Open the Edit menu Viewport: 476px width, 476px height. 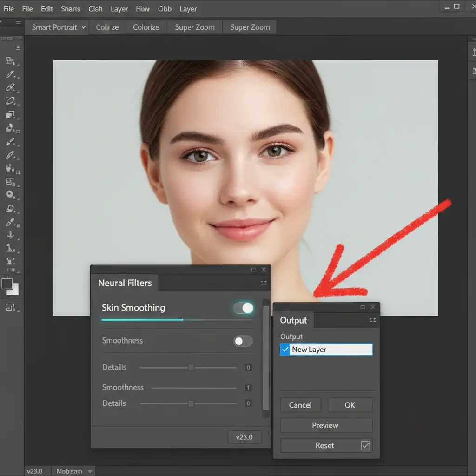click(47, 9)
